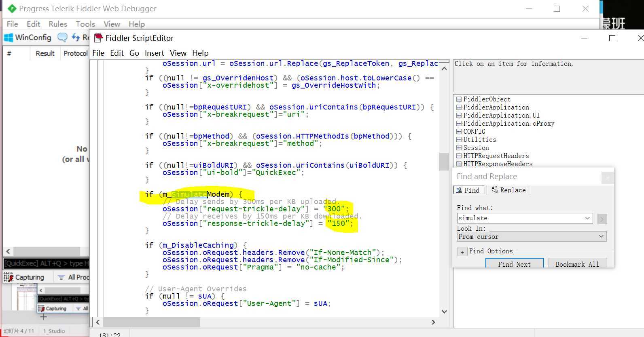644x337 pixels.
Task: Click the Fiddler ScriptEditor title icon
Action: pyautogui.click(x=98, y=38)
